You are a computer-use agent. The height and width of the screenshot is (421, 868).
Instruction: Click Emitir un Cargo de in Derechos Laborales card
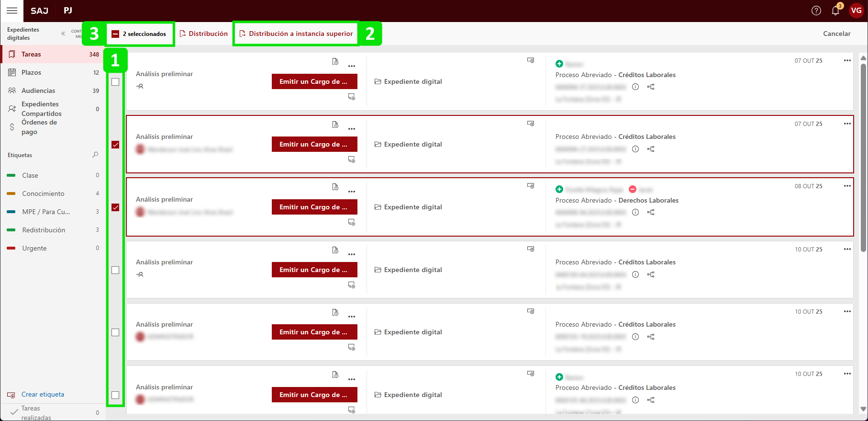point(314,207)
